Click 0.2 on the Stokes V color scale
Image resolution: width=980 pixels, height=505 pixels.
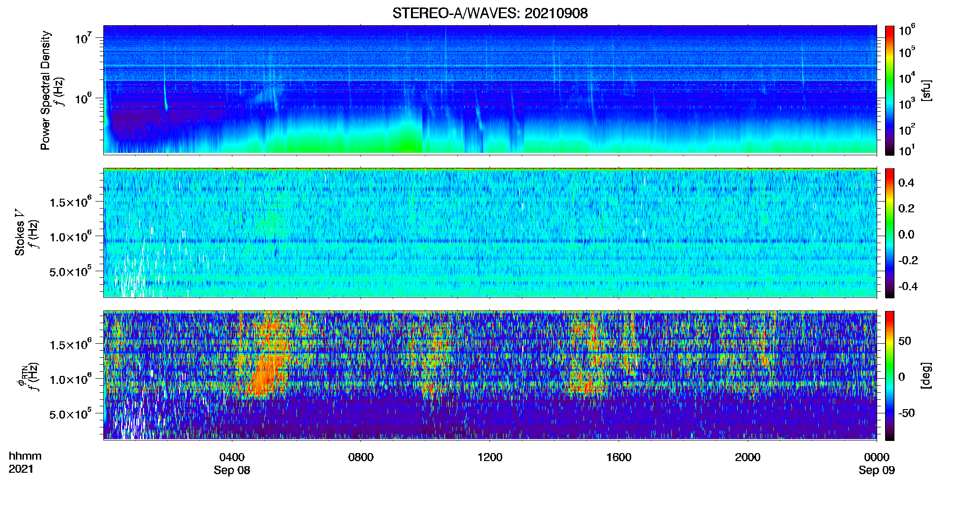[x=906, y=208]
